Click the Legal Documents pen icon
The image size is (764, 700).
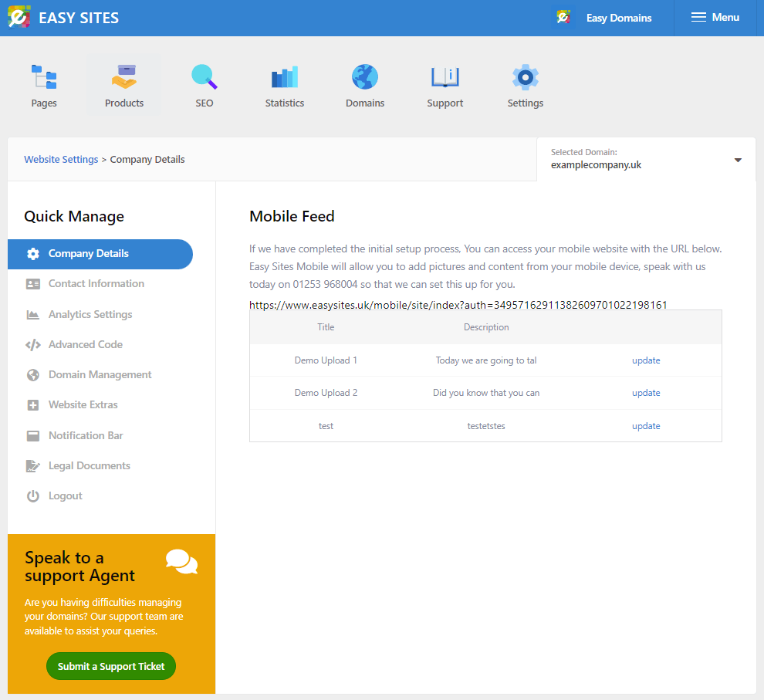pyautogui.click(x=33, y=466)
